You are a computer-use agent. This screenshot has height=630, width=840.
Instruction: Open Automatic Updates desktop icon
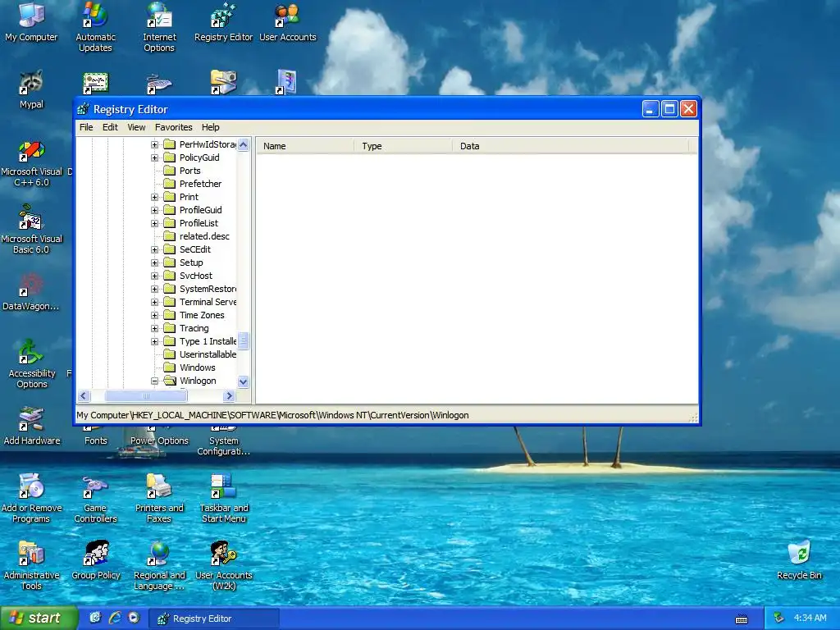(x=95, y=27)
